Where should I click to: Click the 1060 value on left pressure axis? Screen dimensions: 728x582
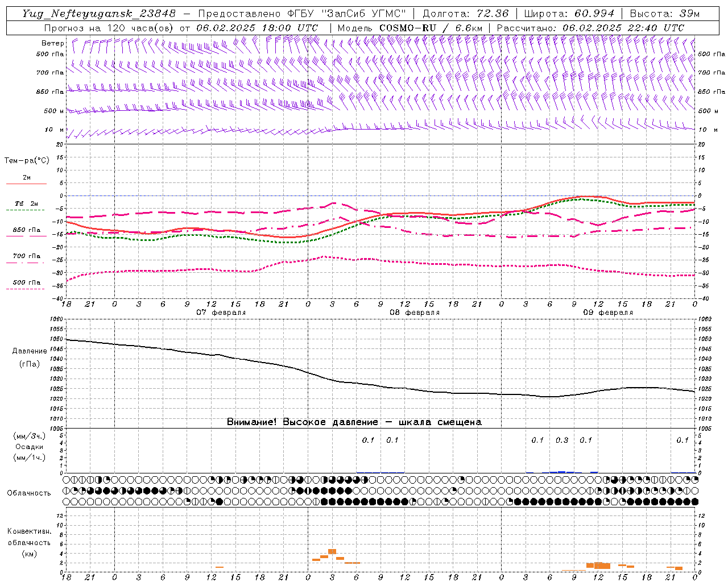[57, 319]
